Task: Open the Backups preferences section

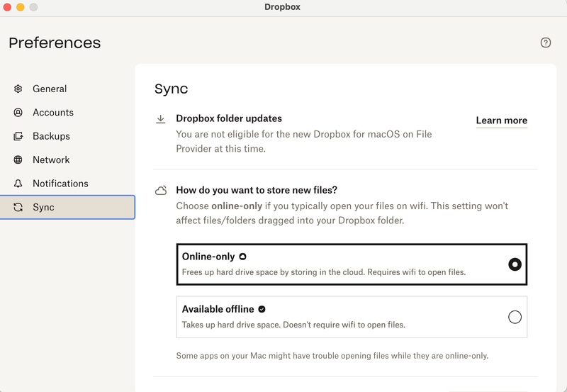Action: pyautogui.click(x=51, y=136)
